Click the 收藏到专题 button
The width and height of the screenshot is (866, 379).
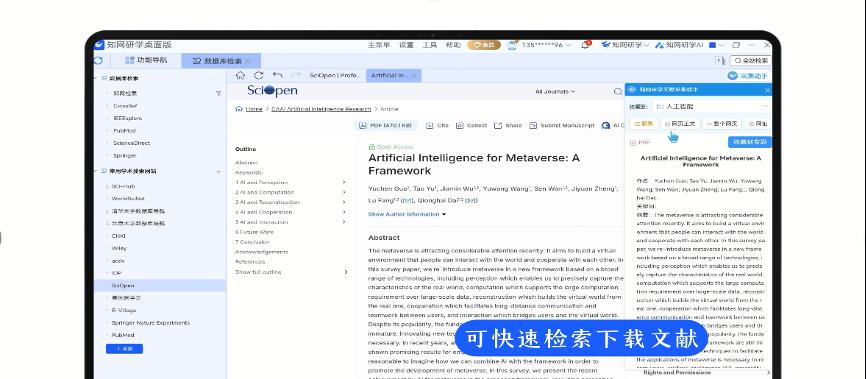749,142
